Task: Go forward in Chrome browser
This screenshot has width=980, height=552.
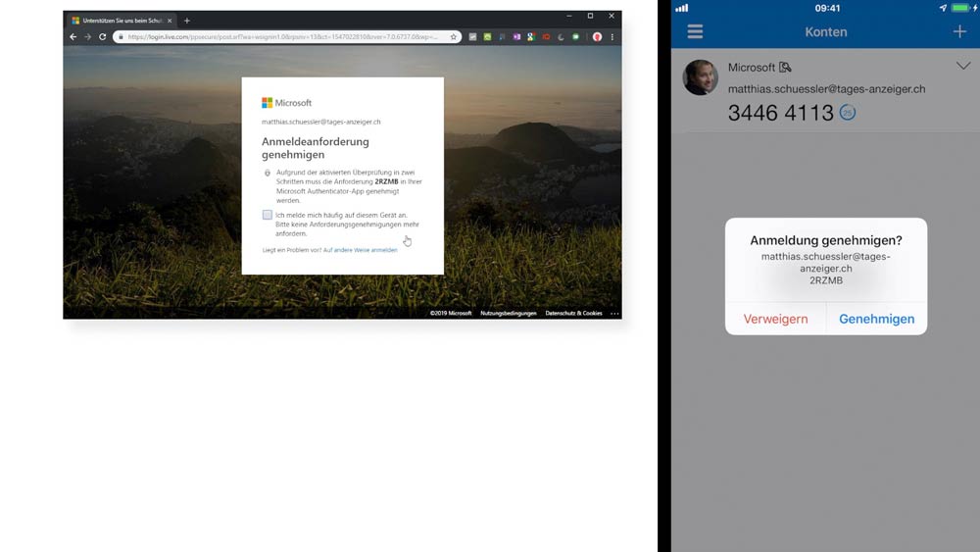Action: coord(87,37)
